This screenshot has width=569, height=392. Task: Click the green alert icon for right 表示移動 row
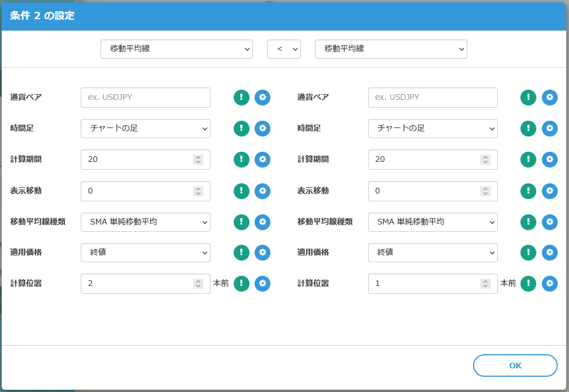(528, 191)
